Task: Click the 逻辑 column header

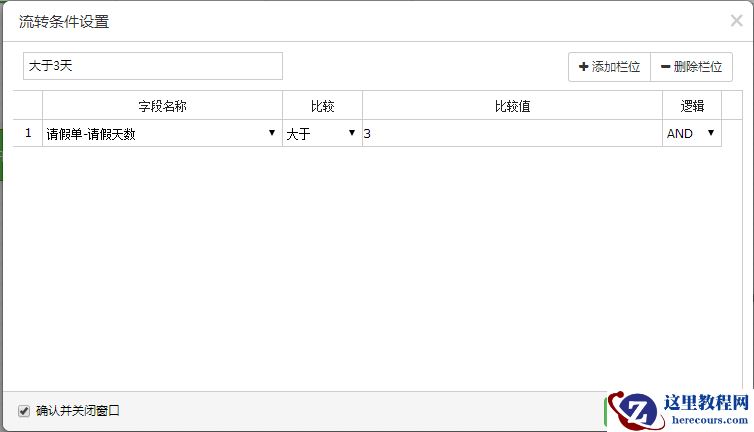Action: [x=692, y=106]
